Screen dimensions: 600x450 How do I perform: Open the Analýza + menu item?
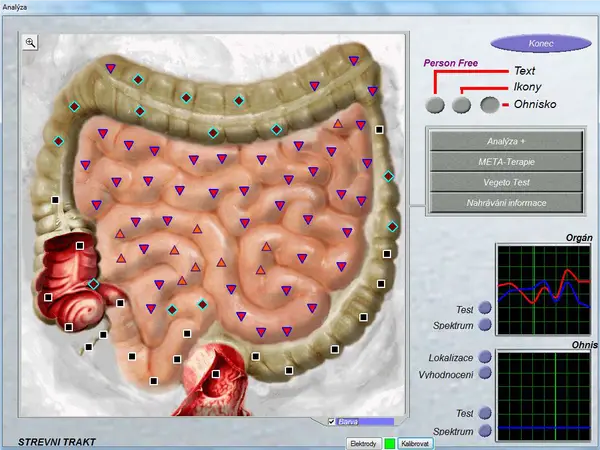(506, 141)
